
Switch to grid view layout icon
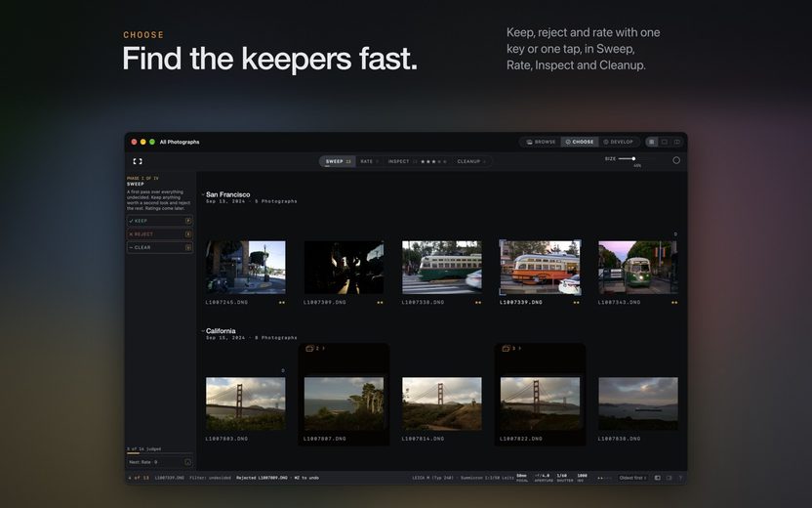click(652, 142)
